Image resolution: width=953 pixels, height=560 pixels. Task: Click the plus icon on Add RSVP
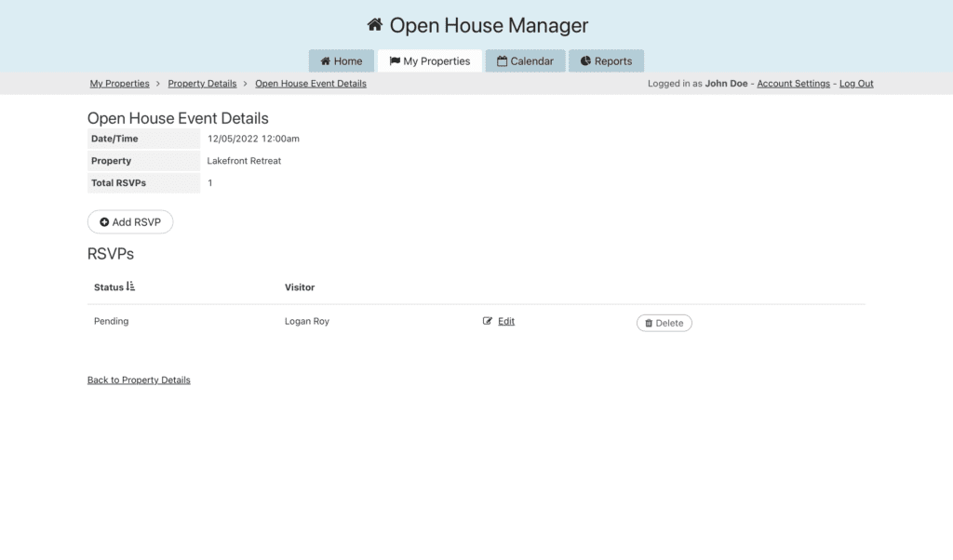pyautogui.click(x=104, y=222)
